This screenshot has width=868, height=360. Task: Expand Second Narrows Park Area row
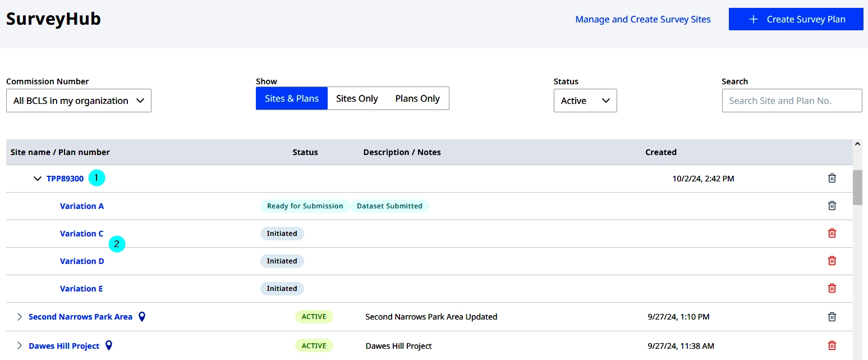pos(20,317)
